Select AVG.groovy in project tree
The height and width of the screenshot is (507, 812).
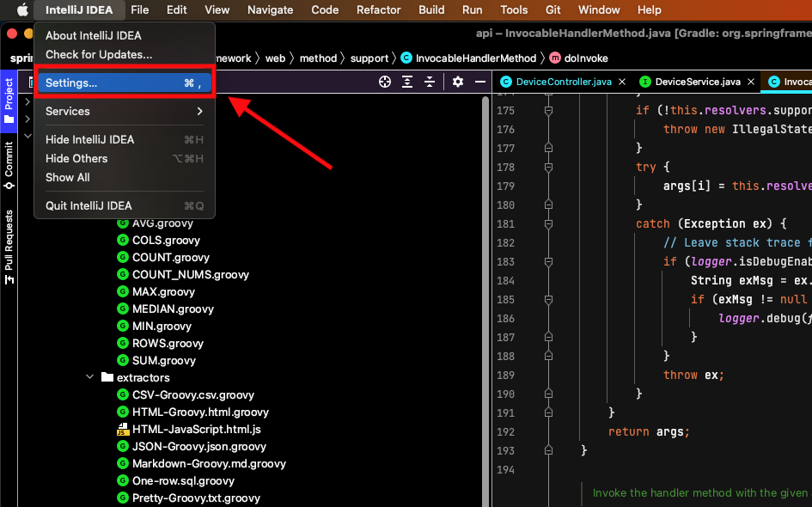click(162, 223)
